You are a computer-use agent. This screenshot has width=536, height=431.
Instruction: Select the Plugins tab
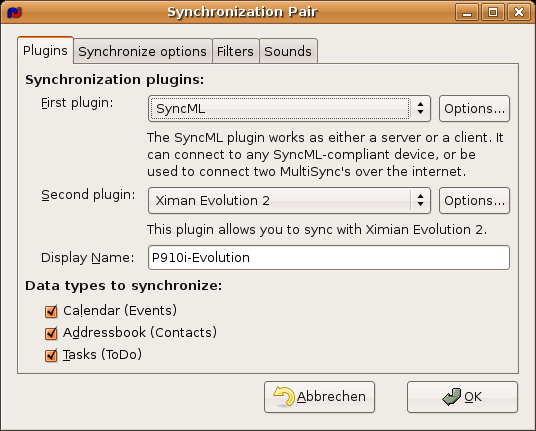45,50
